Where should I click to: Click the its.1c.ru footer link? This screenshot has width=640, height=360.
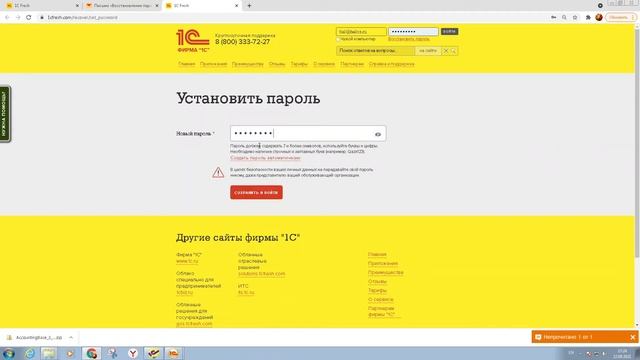pyautogui.click(x=246, y=292)
